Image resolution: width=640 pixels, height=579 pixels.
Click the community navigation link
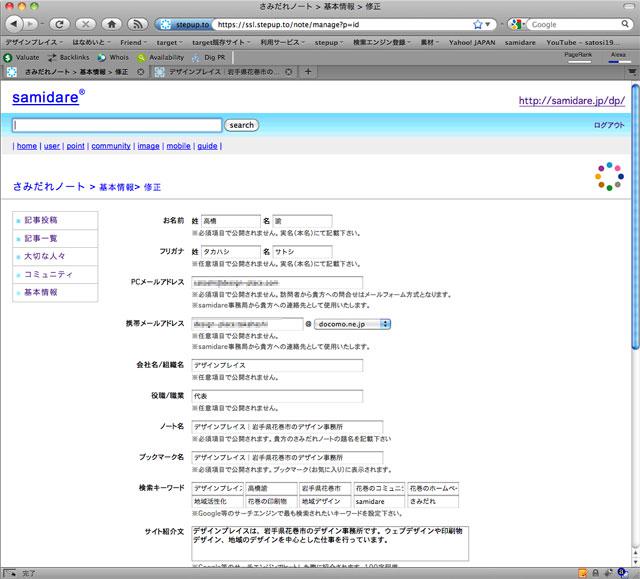[x=111, y=146]
